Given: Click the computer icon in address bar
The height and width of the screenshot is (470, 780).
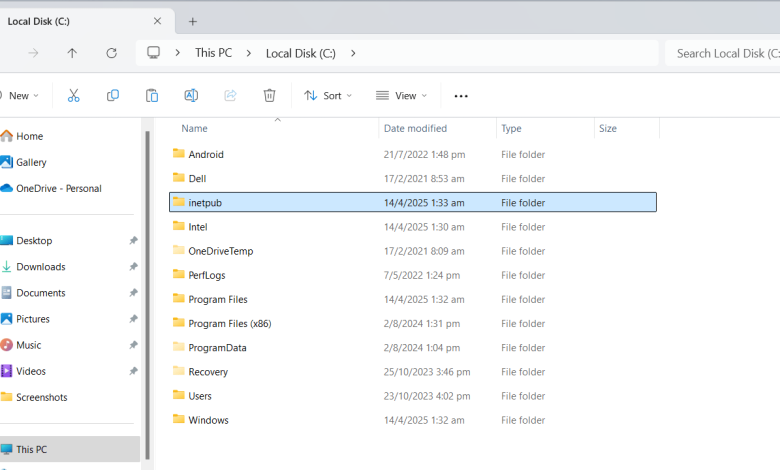Looking at the screenshot, I should [x=154, y=53].
